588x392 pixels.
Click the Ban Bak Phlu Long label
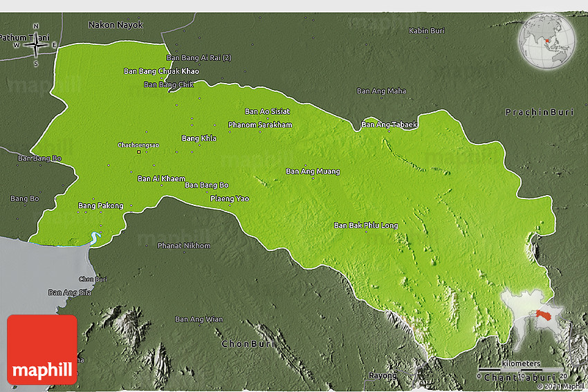click(x=366, y=225)
